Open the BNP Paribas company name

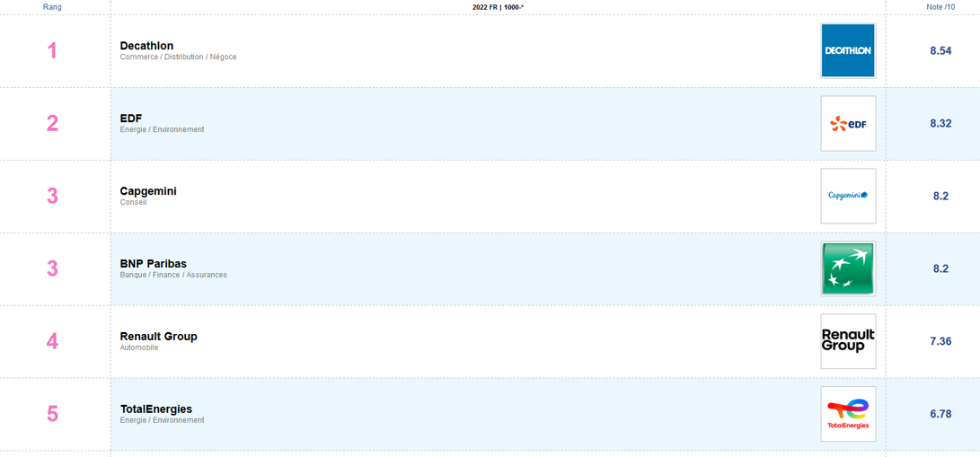click(153, 263)
